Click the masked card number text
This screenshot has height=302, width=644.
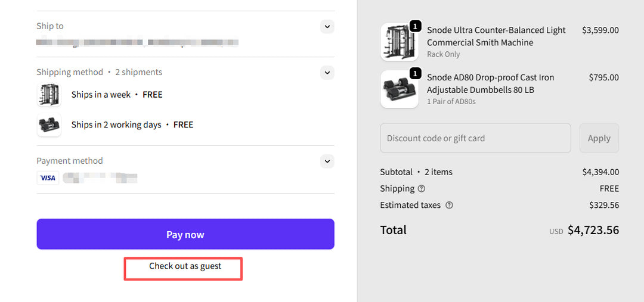click(100, 178)
